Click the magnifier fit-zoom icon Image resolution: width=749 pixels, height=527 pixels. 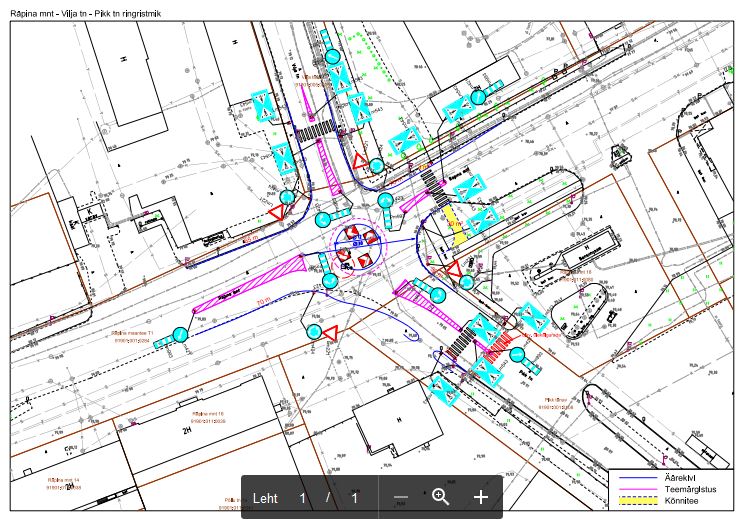click(440, 497)
